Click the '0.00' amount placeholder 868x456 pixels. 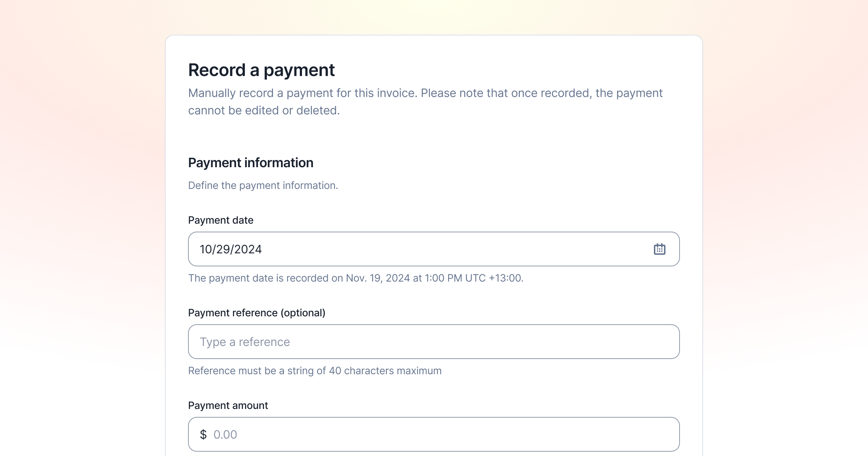point(225,434)
